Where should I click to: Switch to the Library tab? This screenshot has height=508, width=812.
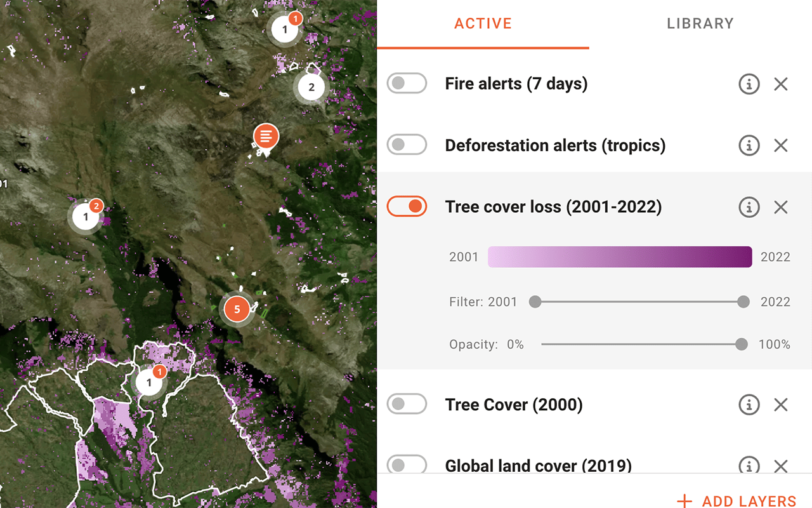pos(700,23)
